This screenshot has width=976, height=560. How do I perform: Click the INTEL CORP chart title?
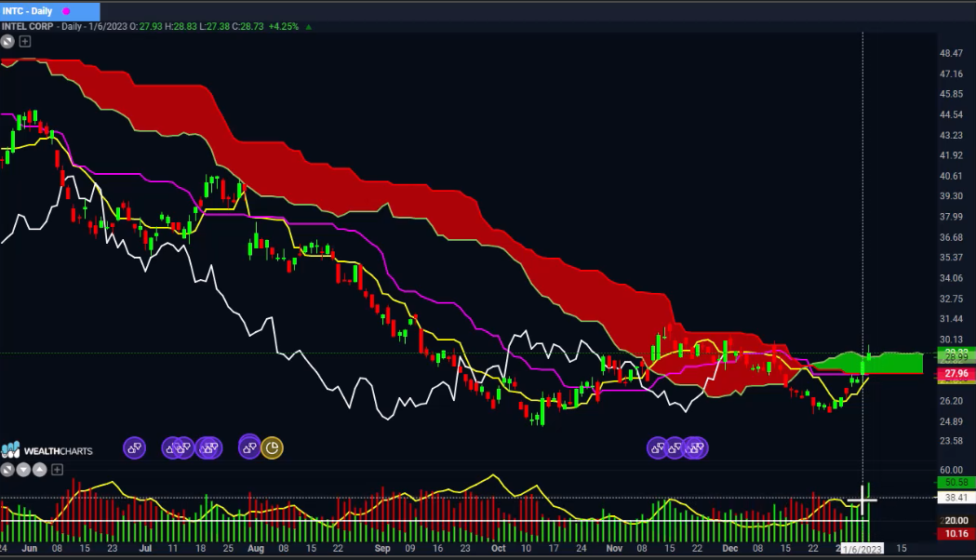pos(27,27)
